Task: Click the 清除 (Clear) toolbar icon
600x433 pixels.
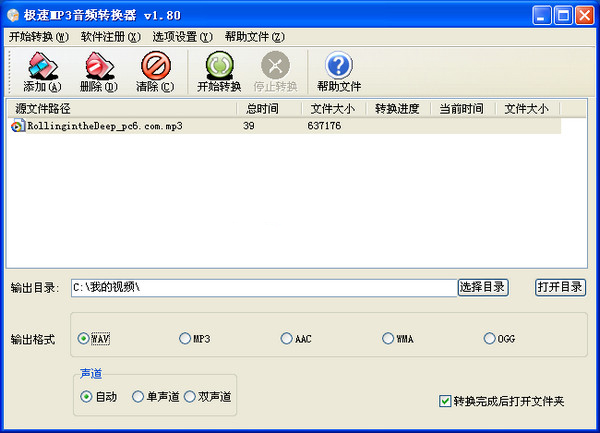Action: (155, 72)
